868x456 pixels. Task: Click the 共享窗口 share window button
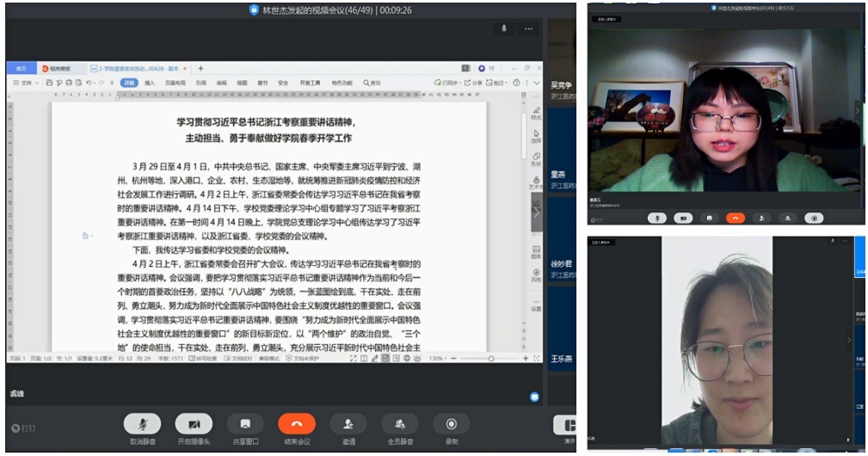245,424
